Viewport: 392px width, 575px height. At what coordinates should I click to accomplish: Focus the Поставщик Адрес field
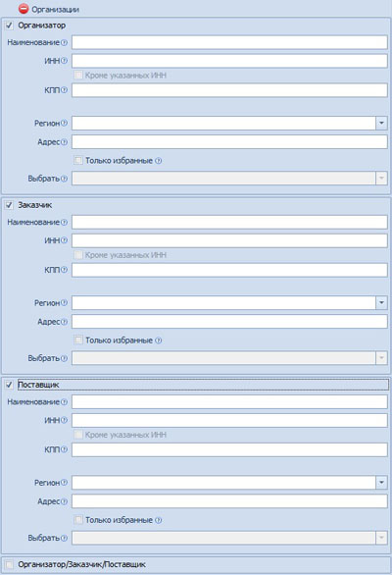(x=229, y=501)
